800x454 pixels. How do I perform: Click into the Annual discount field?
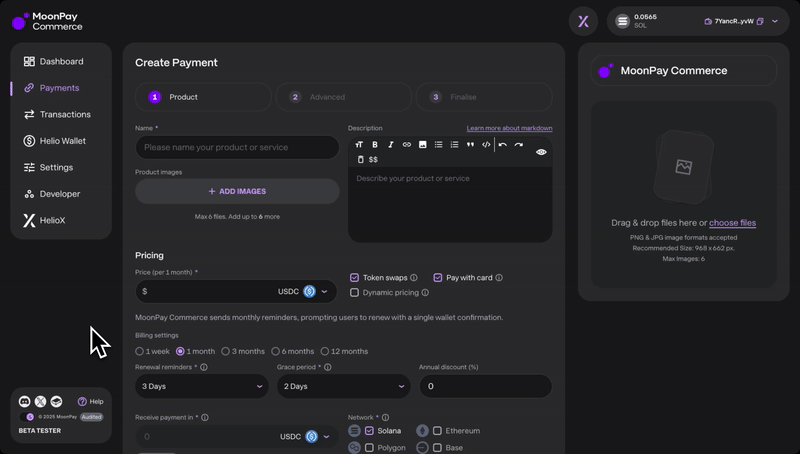[486, 387]
